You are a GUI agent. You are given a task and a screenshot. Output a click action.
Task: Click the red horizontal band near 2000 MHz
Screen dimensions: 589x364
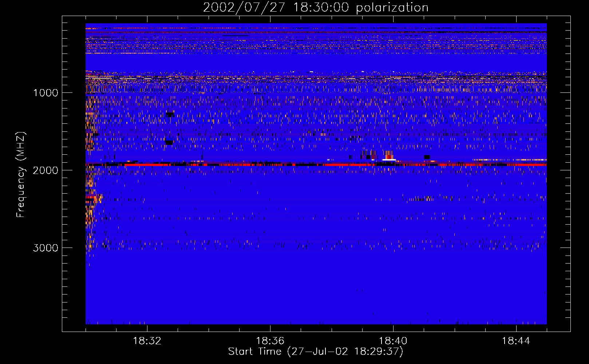pyautogui.click(x=316, y=165)
